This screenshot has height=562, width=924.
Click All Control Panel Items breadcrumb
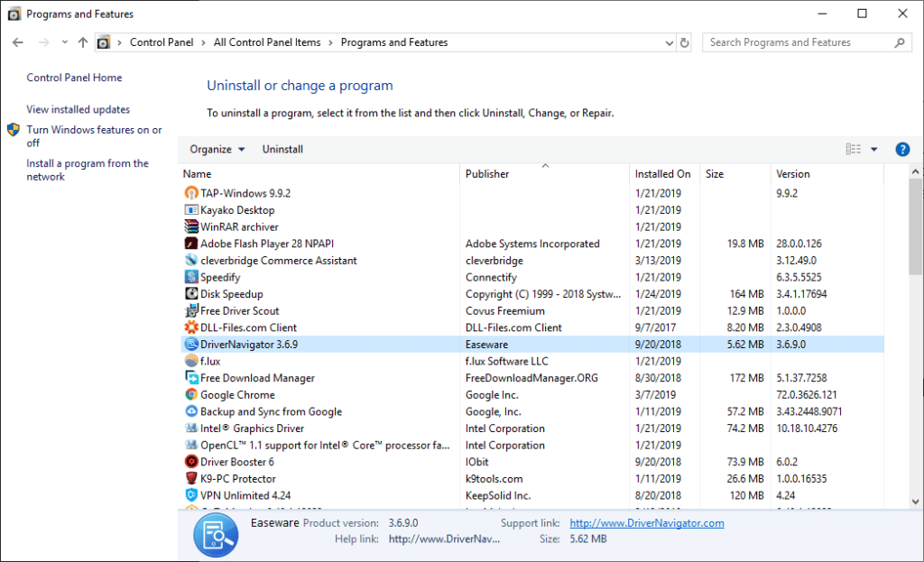(267, 42)
